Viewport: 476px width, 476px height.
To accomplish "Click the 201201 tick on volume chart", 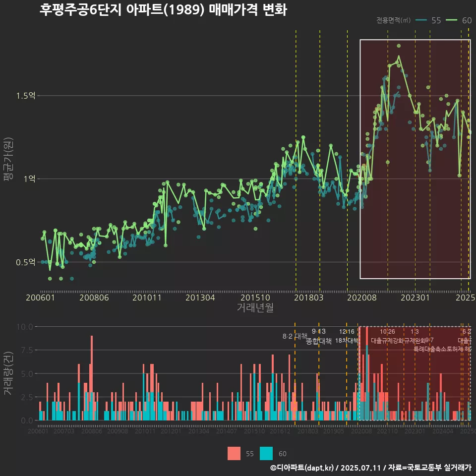I will coord(171,431).
